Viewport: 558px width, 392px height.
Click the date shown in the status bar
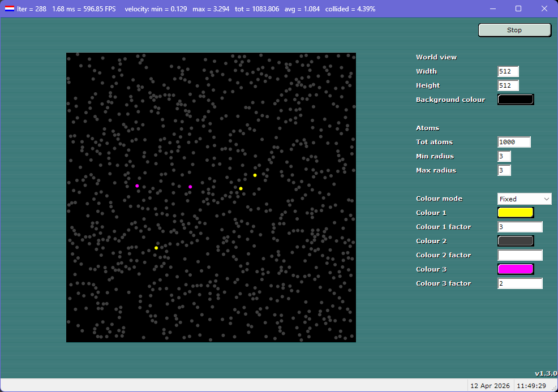click(x=490, y=385)
